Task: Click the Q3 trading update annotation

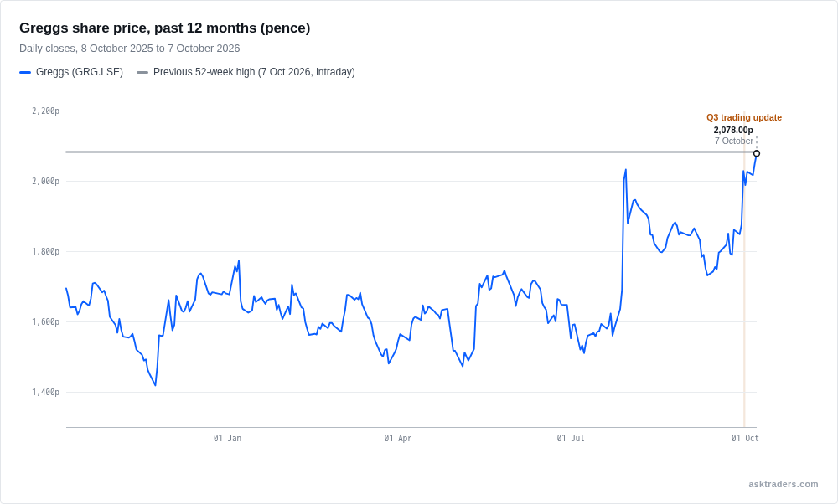Action: (x=744, y=117)
